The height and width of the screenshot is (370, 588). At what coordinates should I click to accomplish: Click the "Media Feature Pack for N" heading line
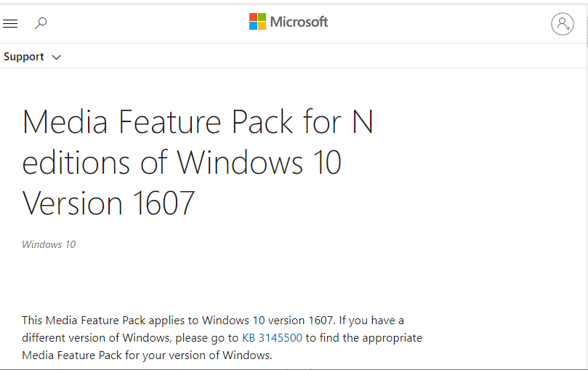(198, 122)
